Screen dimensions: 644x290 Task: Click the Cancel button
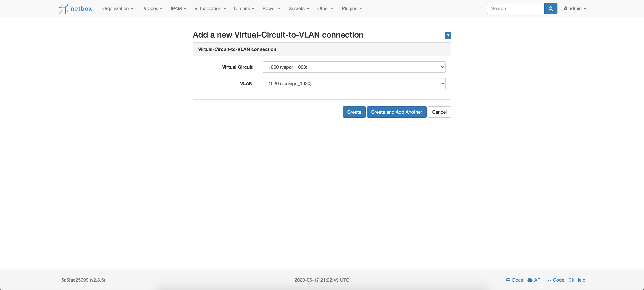[x=439, y=112]
